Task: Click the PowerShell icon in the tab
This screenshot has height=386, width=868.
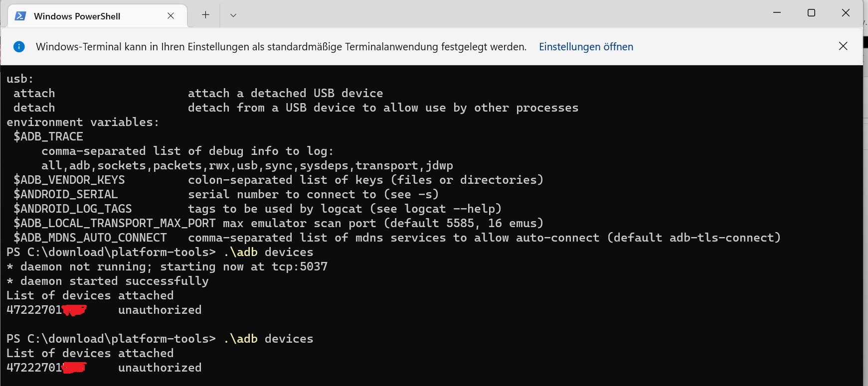Action: pos(20,16)
